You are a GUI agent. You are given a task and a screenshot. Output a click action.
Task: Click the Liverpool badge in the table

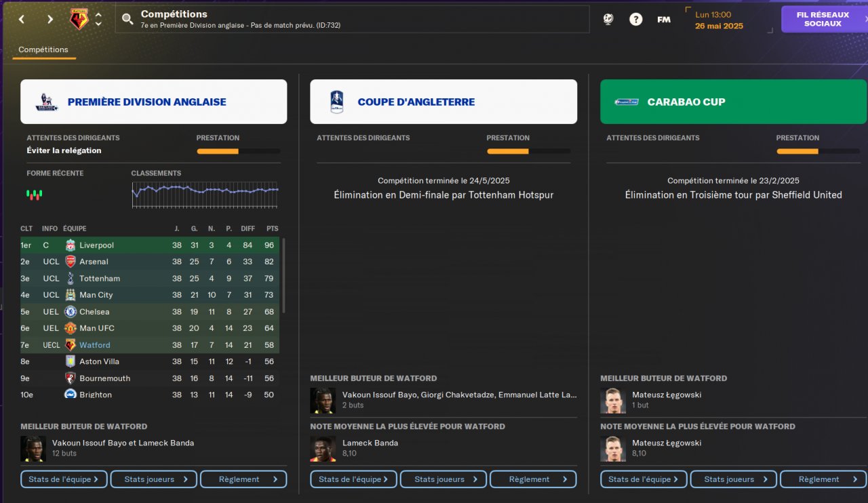(x=70, y=245)
